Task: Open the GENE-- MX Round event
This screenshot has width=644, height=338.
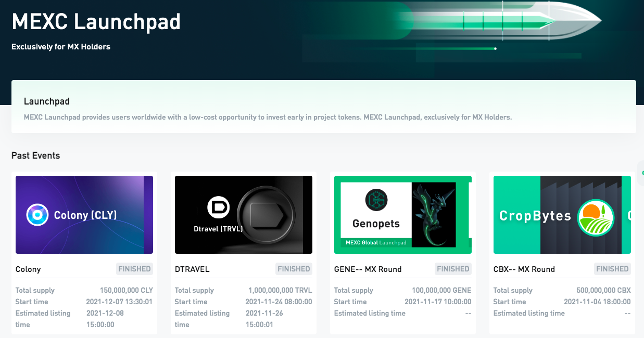Action: click(x=368, y=269)
